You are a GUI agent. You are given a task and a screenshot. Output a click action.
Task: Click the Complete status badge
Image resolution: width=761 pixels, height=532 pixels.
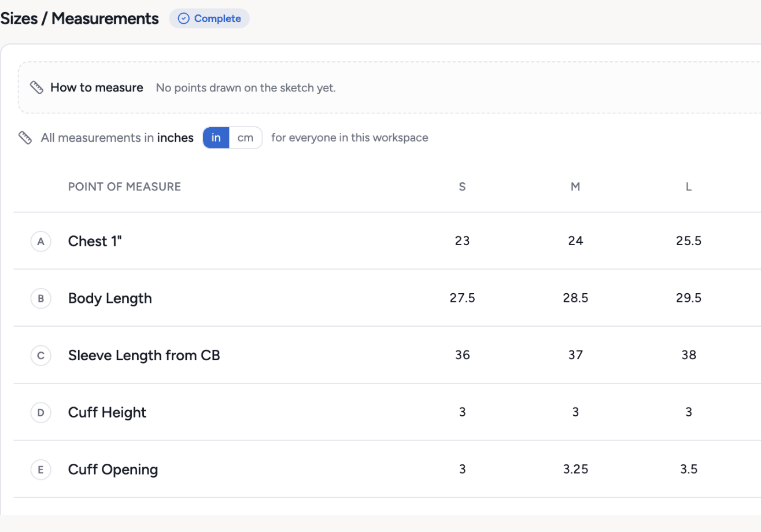[209, 19]
